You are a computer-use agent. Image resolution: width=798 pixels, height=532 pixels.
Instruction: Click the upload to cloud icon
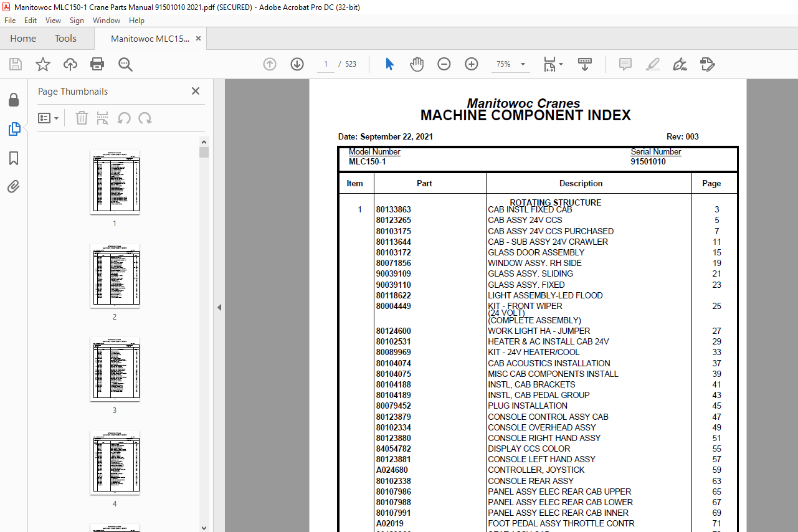coord(70,64)
